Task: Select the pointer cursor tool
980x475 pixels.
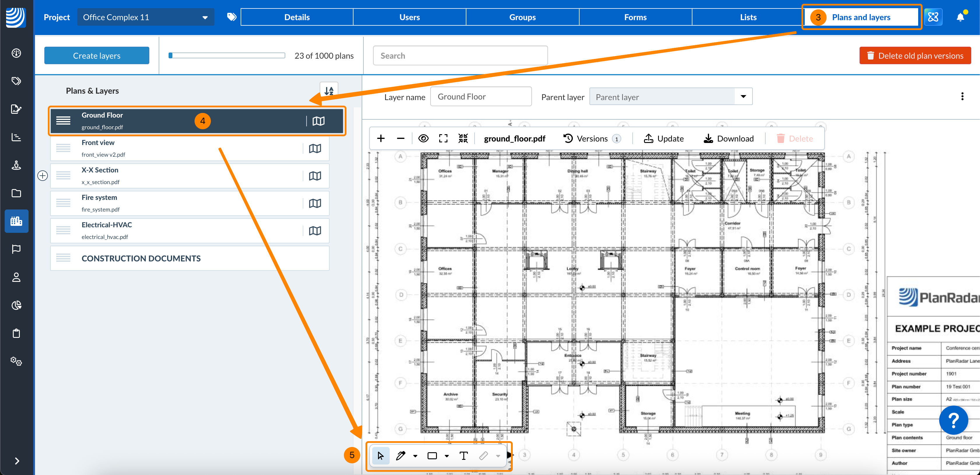Action: (x=380, y=455)
